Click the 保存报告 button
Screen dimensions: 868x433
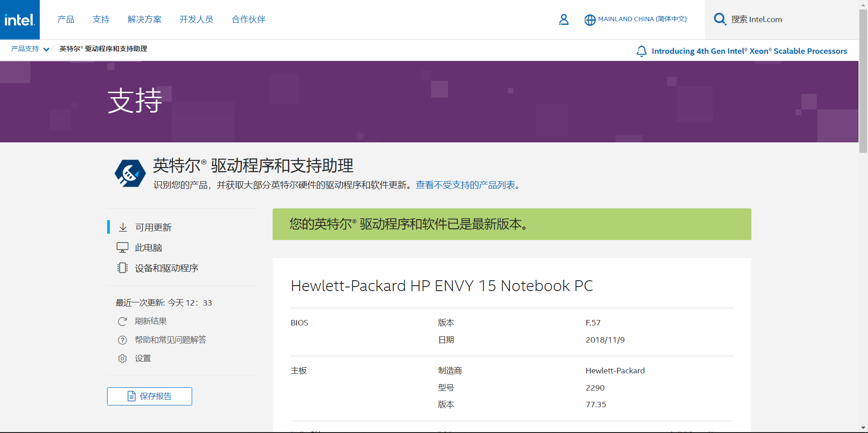coord(150,396)
